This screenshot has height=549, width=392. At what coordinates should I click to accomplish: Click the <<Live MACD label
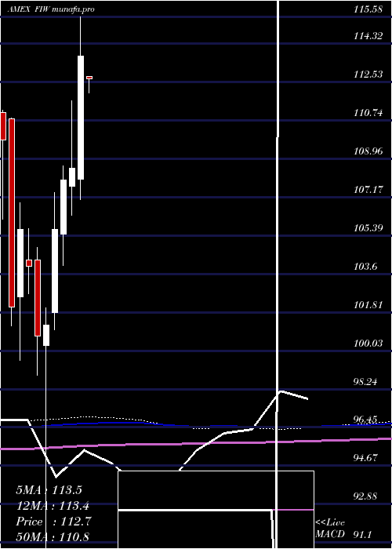(330, 529)
